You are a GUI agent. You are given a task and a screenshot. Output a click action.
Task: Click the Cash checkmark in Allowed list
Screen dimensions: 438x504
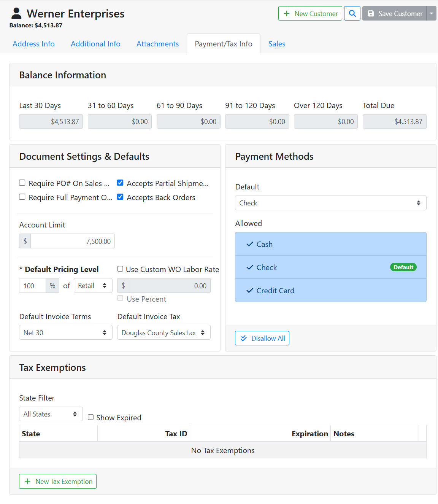point(250,244)
